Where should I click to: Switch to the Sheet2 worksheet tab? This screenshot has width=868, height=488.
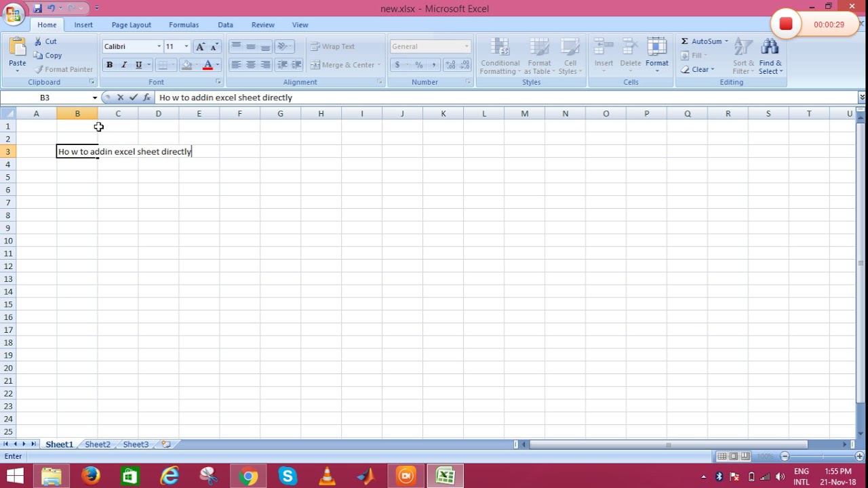point(98,444)
